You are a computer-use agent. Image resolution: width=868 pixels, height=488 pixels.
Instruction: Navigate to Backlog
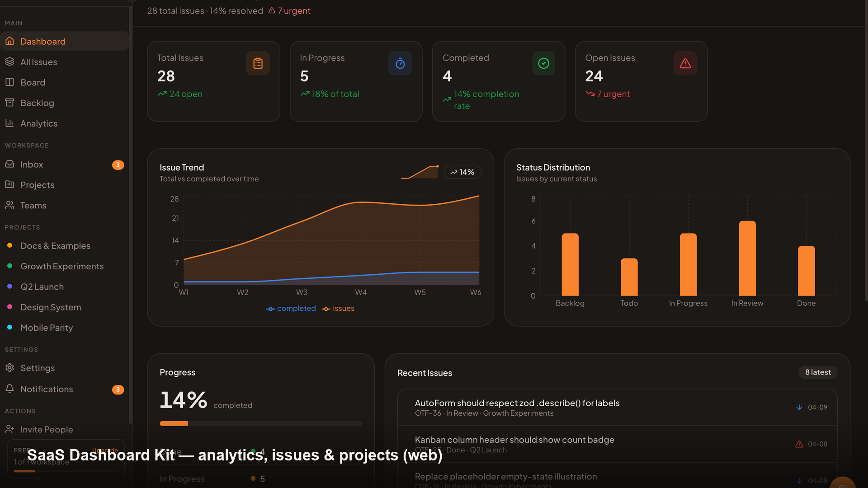click(x=65, y=103)
